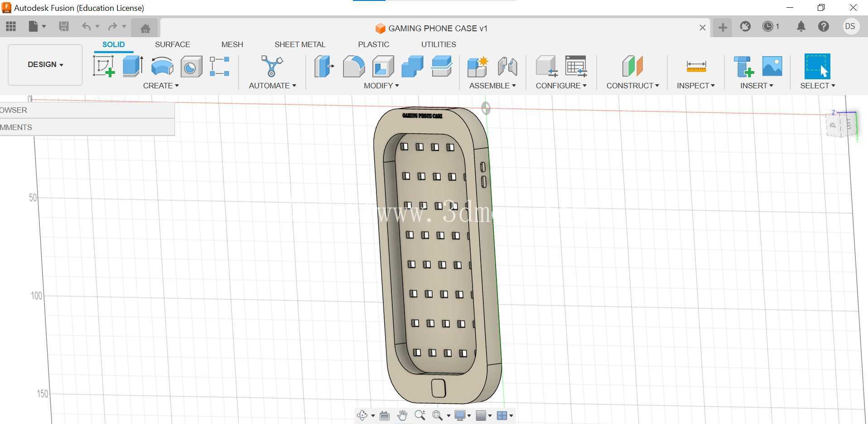Viewport: 868px width, 424px height.
Task: Select the Extrude tool
Action: coord(133,66)
